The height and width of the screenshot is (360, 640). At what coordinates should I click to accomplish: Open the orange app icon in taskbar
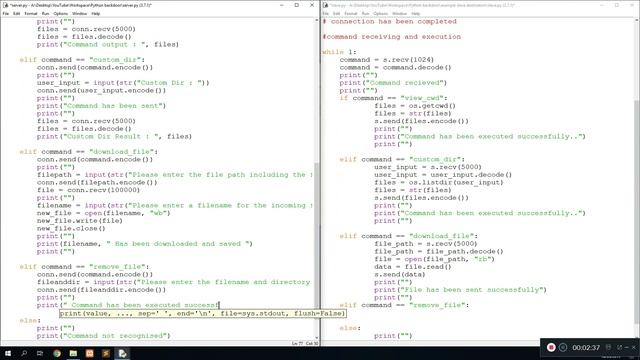coord(89,353)
